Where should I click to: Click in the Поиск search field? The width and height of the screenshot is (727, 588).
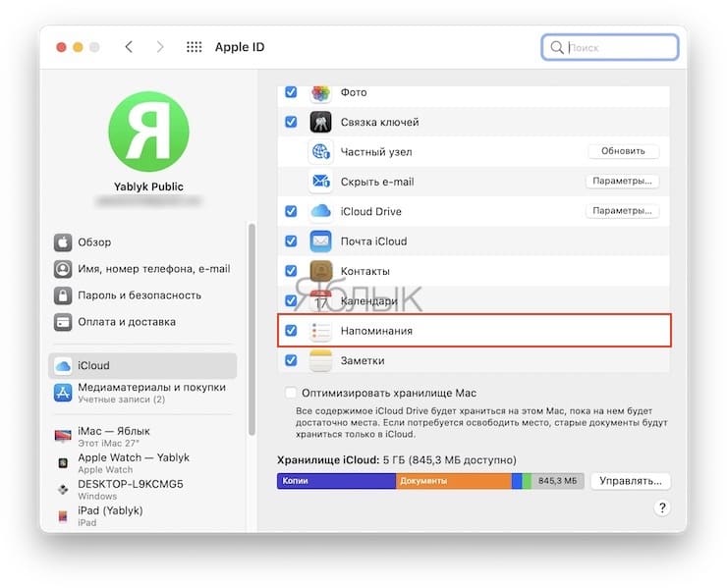(x=610, y=47)
